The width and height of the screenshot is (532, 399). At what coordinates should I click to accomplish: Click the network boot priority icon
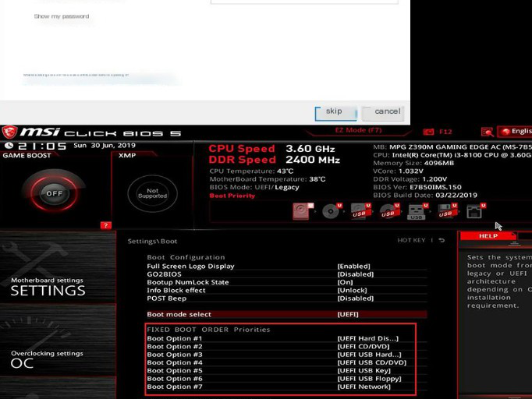click(473, 211)
